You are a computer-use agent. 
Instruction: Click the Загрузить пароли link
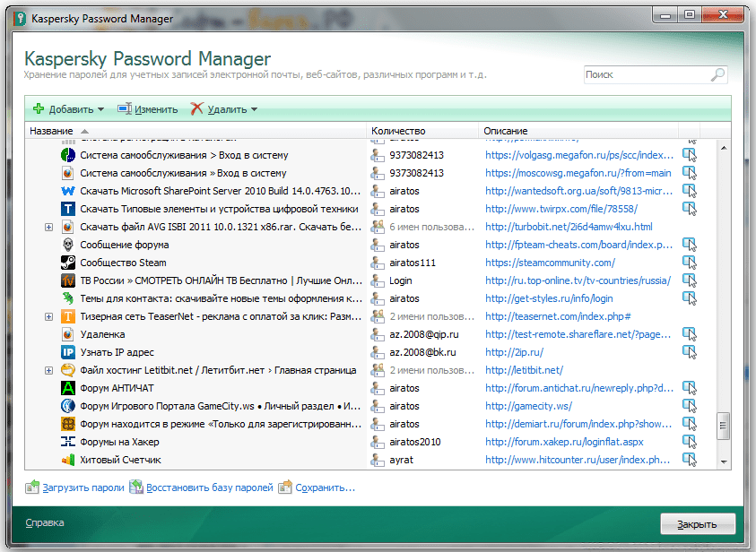click(83, 487)
